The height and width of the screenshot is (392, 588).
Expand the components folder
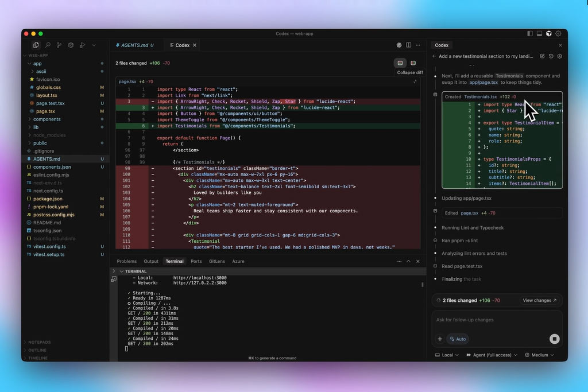click(47, 119)
